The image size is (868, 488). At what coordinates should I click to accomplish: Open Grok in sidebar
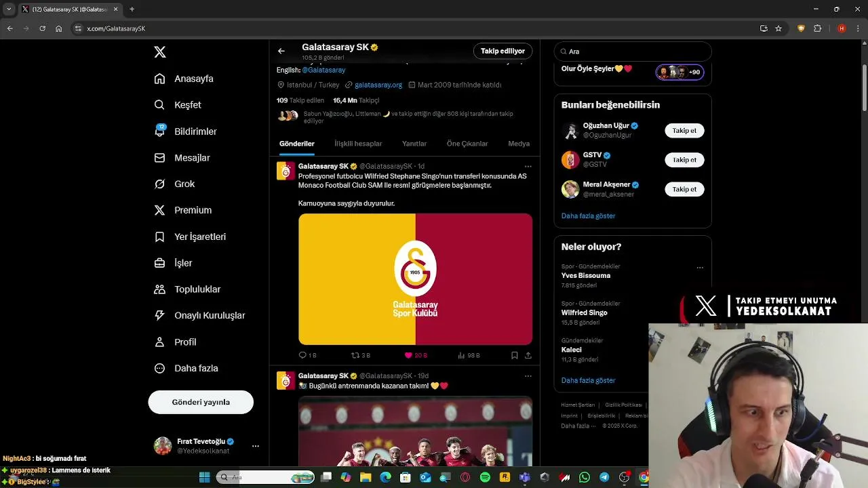tap(174, 184)
